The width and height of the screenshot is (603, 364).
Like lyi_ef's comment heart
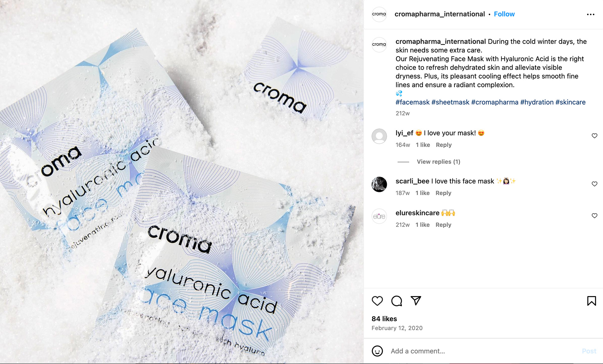click(594, 136)
